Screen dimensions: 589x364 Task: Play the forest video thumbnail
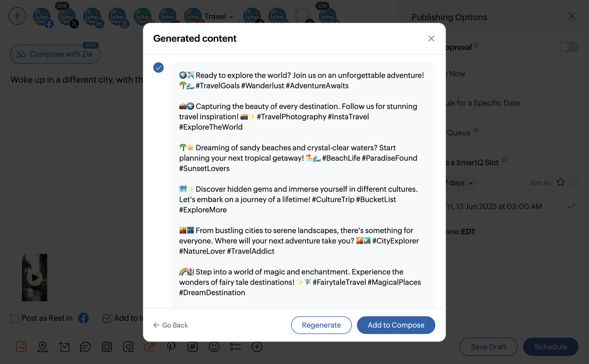point(35,278)
